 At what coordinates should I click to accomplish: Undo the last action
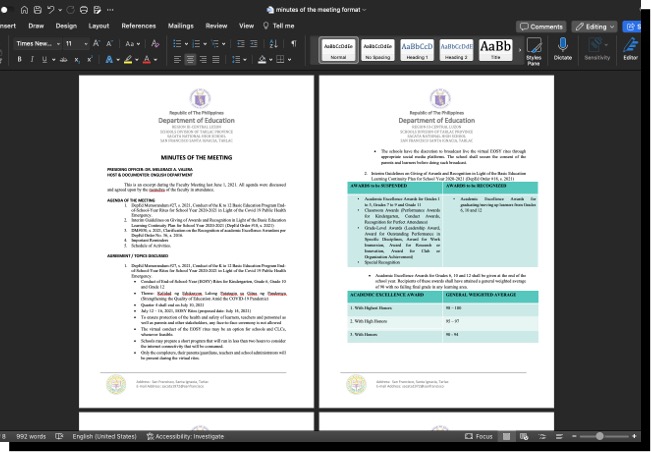point(51,10)
